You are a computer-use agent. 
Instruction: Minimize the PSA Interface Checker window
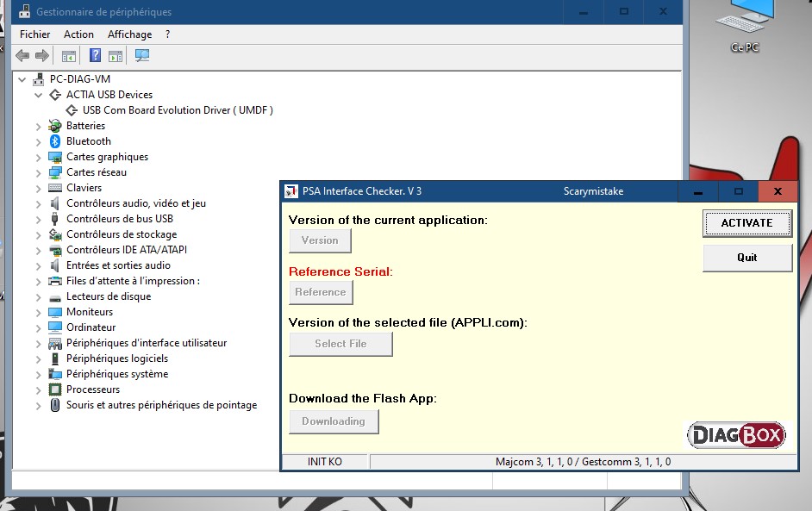tap(698, 191)
